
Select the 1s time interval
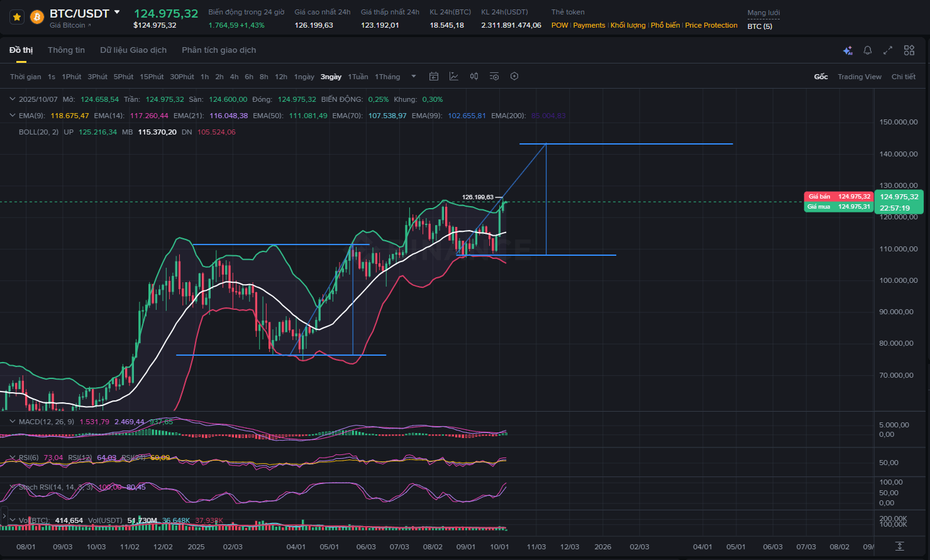(52, 77)
